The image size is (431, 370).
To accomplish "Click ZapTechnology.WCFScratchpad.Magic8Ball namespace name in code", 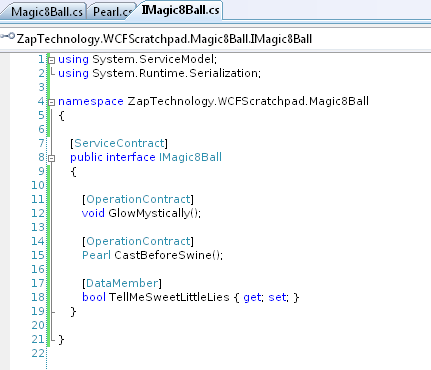I will [x=248, y=101].
